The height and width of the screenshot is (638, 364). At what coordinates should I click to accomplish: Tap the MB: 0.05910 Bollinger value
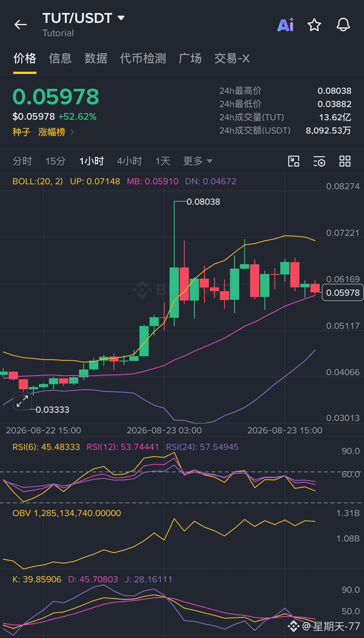pyautogui.click(x=153, y=181)
